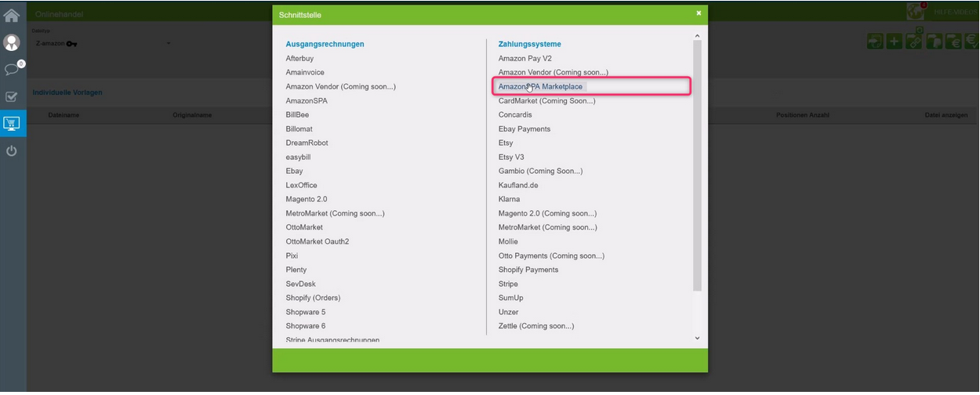980x395 pixels.
Task: Select Mollie payment system
Action: pyautogui.click(x=508, y=242)
